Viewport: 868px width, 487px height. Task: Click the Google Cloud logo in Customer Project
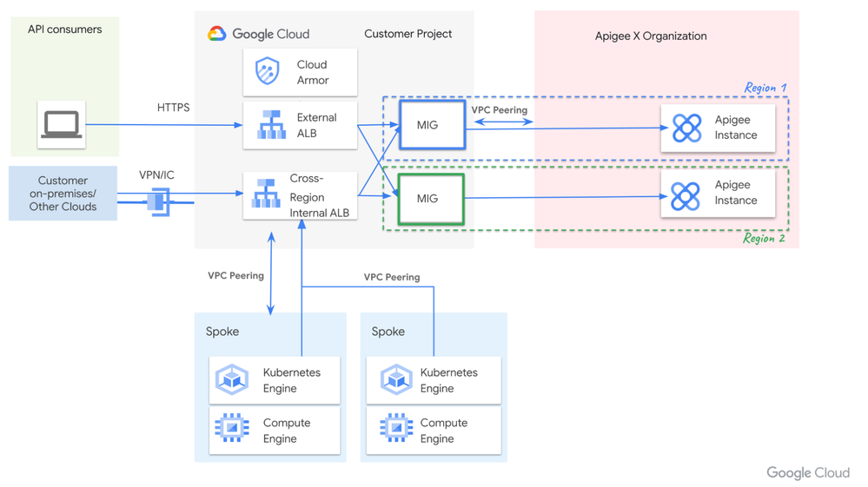point(259,34)
